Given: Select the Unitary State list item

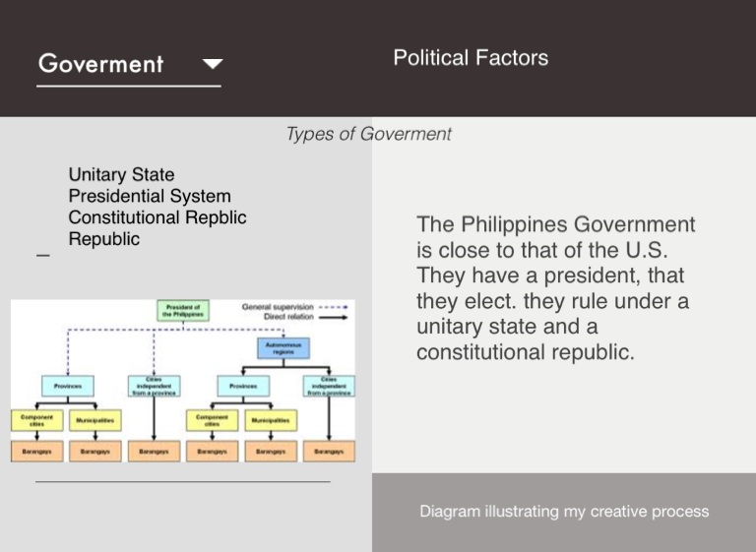Looking at the screenshot, I should (x=121, y=175).
